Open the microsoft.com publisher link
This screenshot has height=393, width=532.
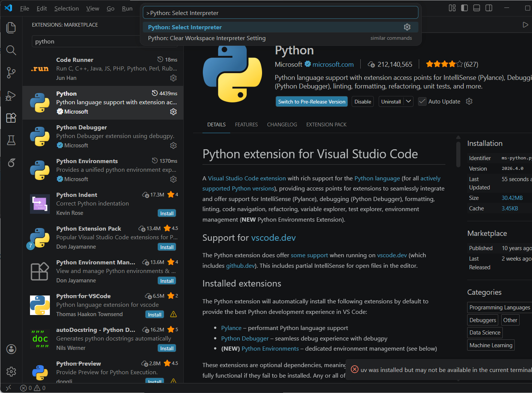click(333, 64)
